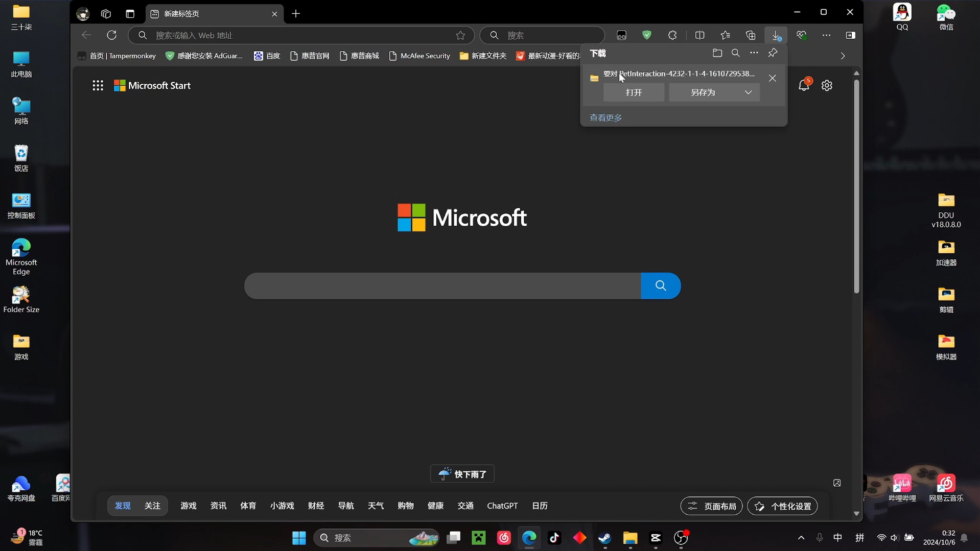980x551 pixels.
Task: Open Downloads panel more options
Action: point(754,53)
